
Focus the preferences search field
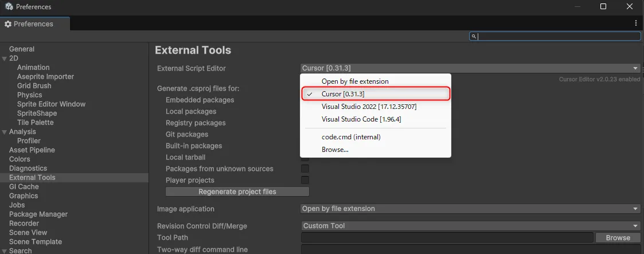(555, 36)
